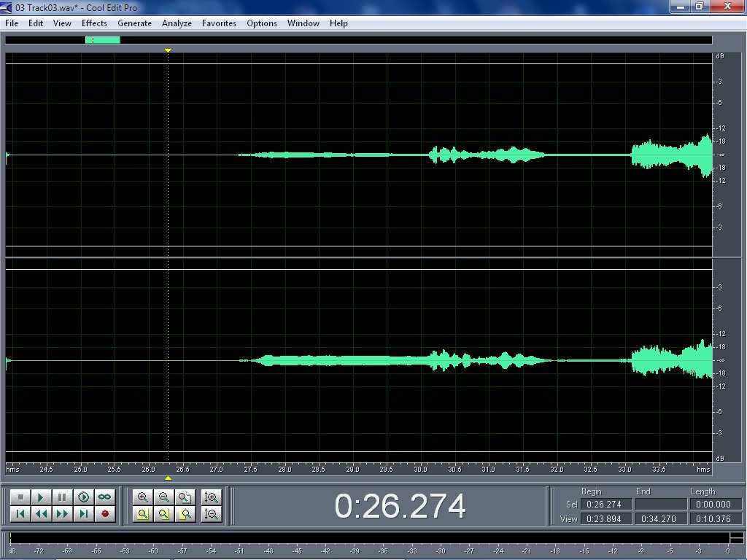Zoom to Selection yellow magnifier icon
The height and width of the screenshot is (560, 747).
142,514
